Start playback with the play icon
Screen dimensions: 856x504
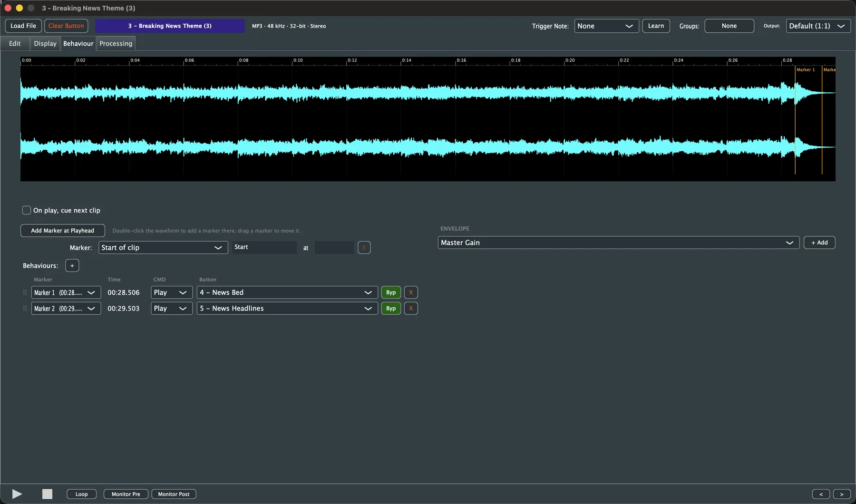pos(17,494)
